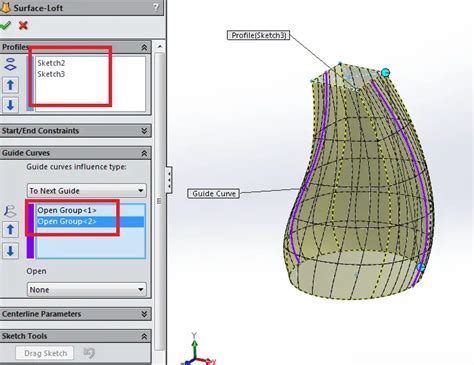Select Open Group<1> guide curve
Screen dimensions: 474x365
point(67,210)
